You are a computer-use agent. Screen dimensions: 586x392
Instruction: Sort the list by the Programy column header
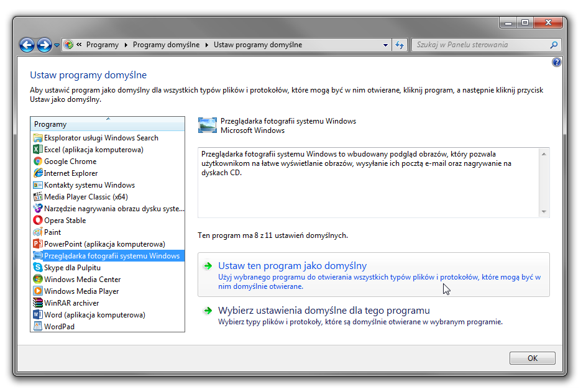click(108, 124)
